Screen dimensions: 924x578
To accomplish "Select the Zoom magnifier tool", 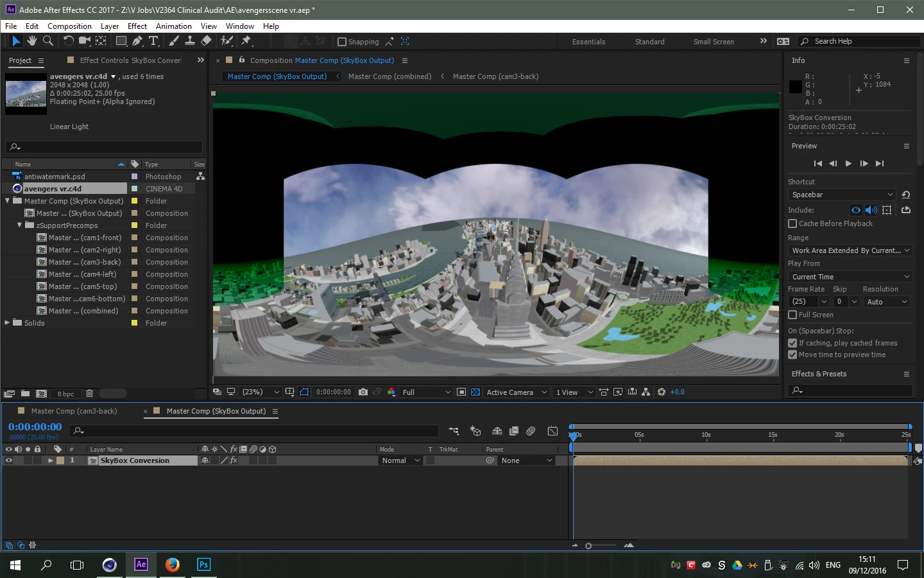I will coord(47,41).
